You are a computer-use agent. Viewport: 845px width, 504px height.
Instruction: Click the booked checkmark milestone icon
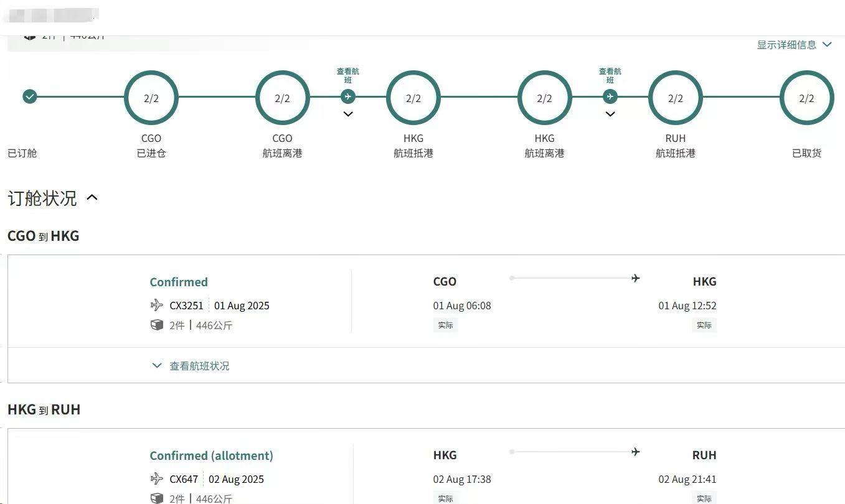[30, 96]
